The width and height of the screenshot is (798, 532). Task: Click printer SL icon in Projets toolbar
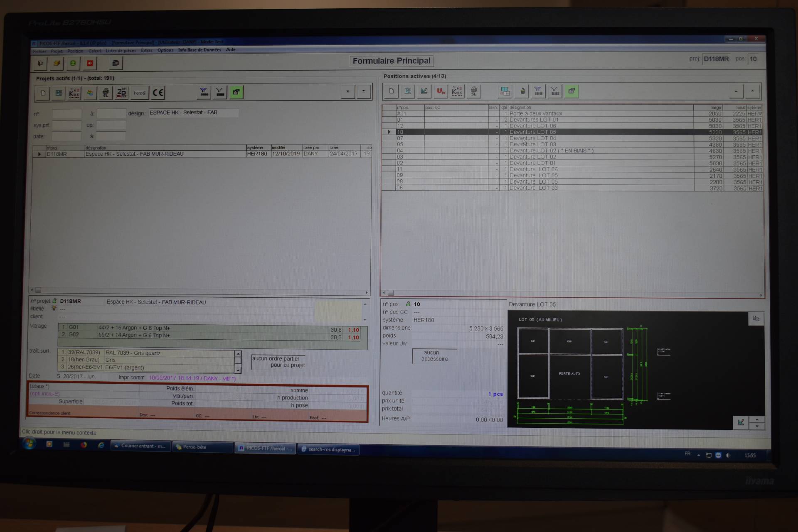point(106,93)
